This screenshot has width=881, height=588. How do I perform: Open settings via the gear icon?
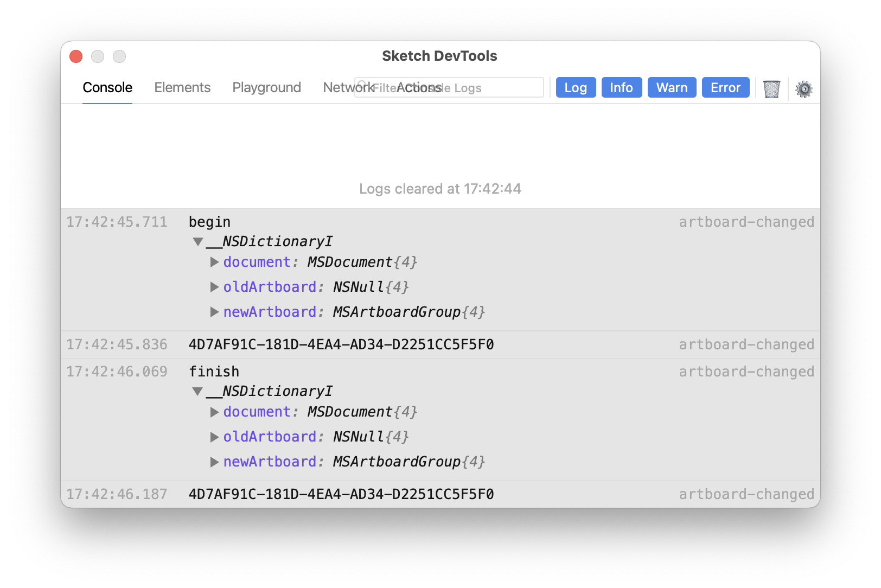pyautogui.click(x=804, y=88)
